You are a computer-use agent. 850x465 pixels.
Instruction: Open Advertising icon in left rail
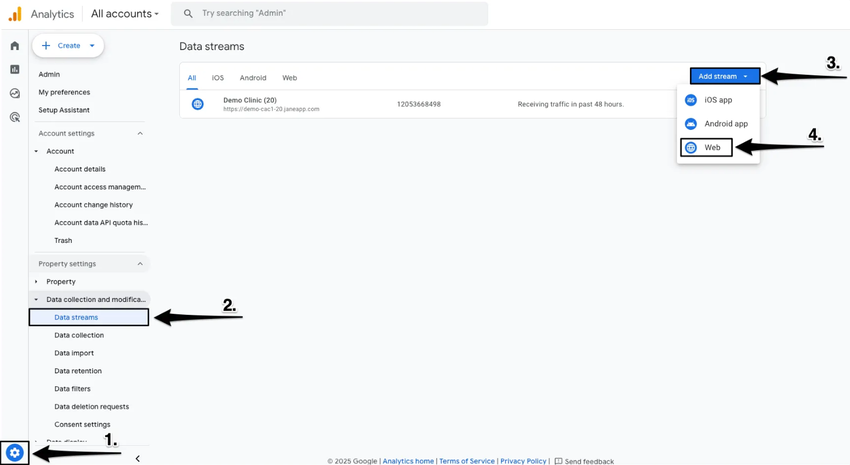[x=15, y=117]
